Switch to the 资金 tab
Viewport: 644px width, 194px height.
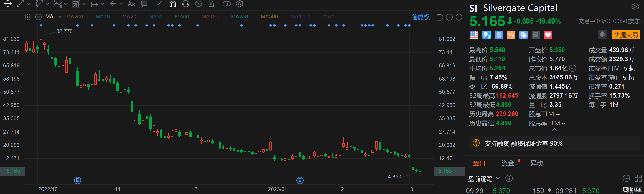click(508, 163)
